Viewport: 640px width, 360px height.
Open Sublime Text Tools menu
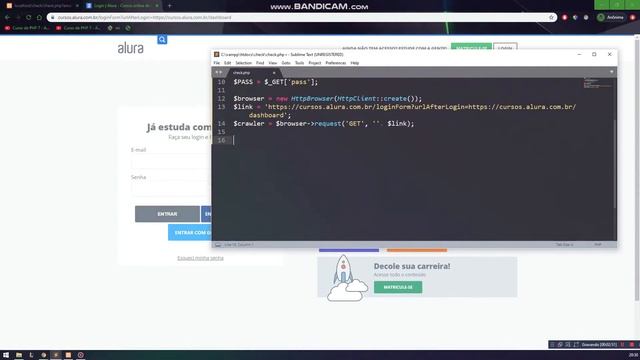coord(300,63)
